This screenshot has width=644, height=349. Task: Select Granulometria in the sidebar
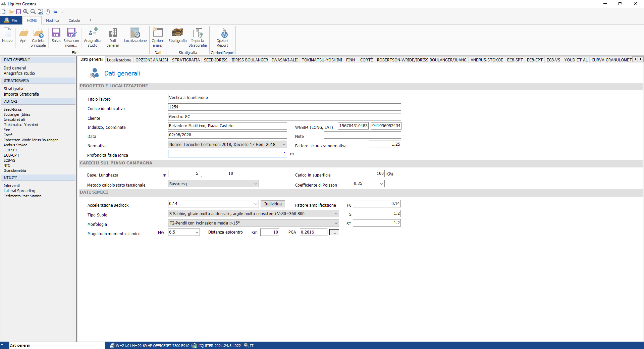pyautogui.click(x=15, y=171)
